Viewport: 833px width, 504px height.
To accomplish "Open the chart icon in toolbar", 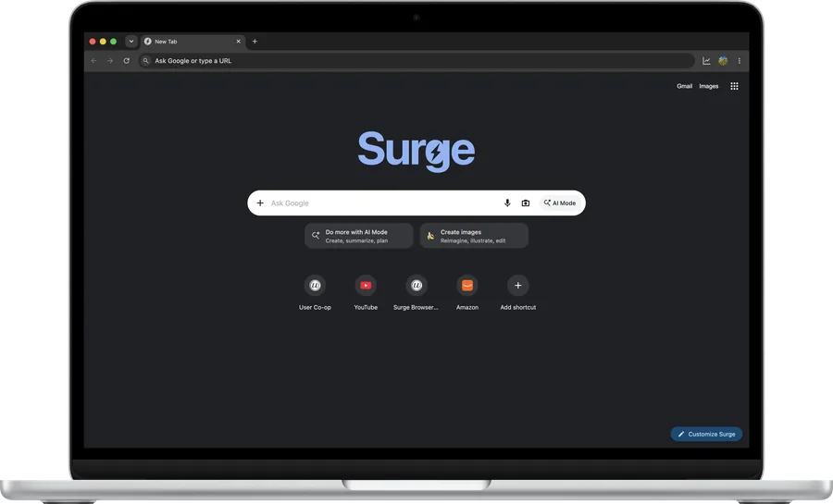I will (x=706, y=61).
